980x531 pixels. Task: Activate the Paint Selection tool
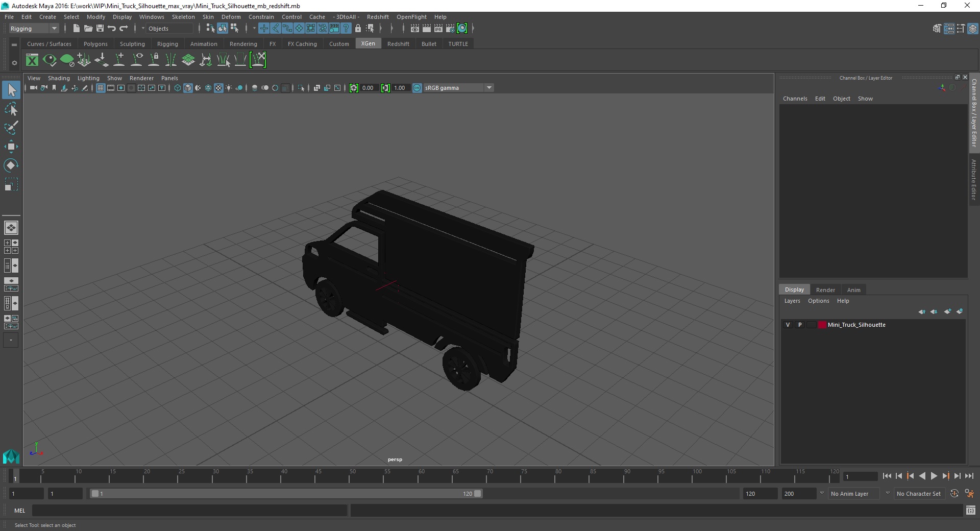click(11, 128)
